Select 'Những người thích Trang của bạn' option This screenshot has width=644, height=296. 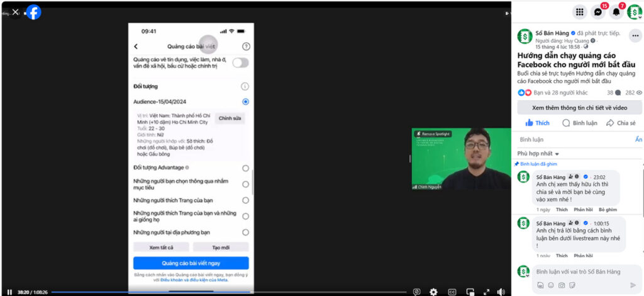[246, 200]
